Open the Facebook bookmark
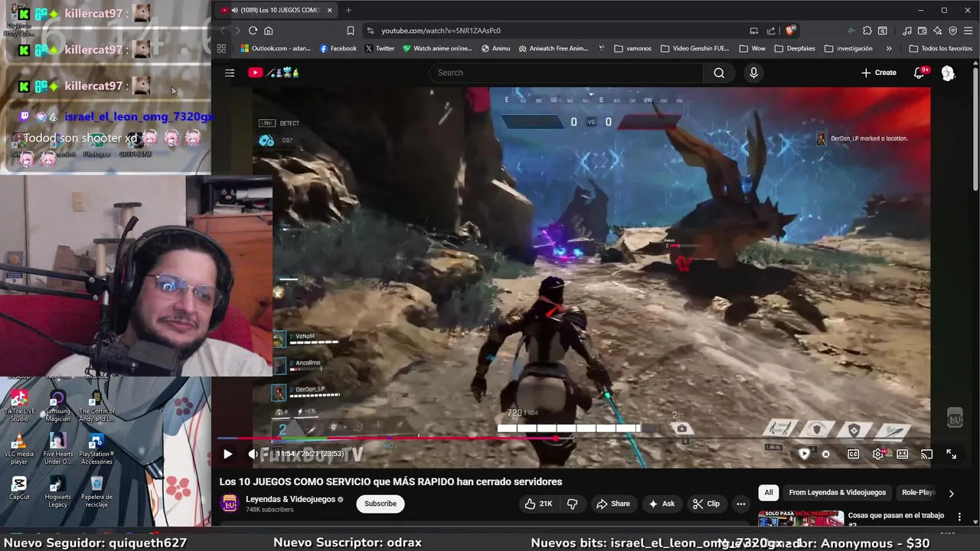980x551 pixels. tap(338, 48)
